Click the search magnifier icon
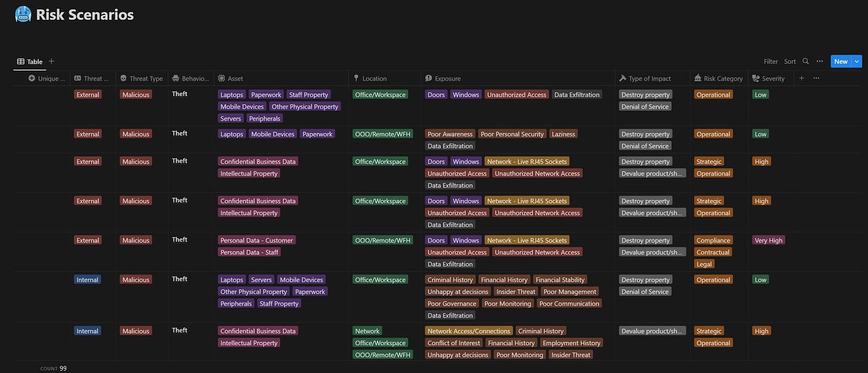This screenshot has height=373, width=868. click(805, 61)
